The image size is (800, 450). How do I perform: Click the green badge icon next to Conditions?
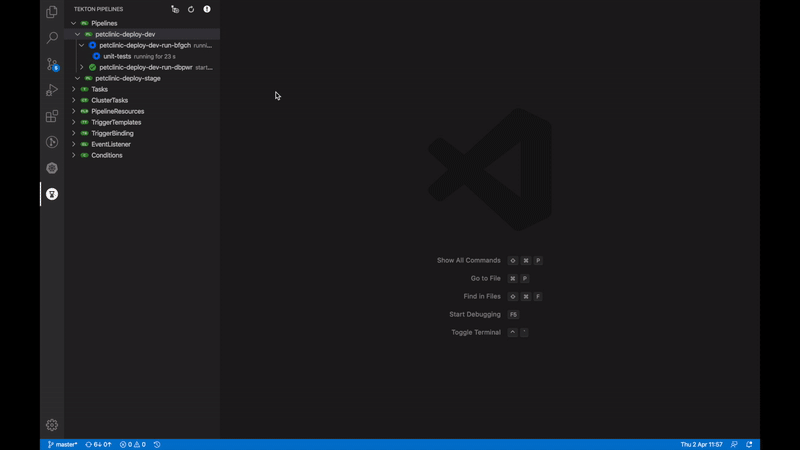coord(85,155)
